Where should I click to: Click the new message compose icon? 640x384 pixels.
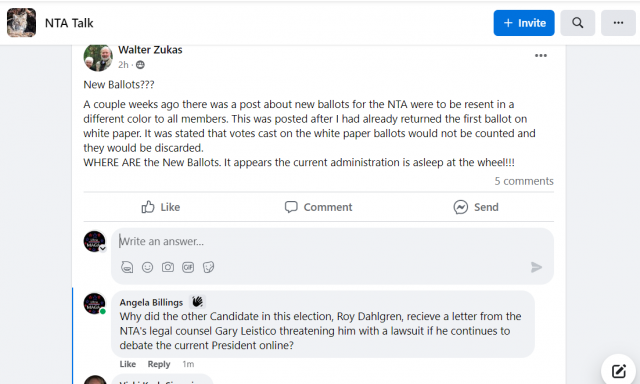coord(619,371)
